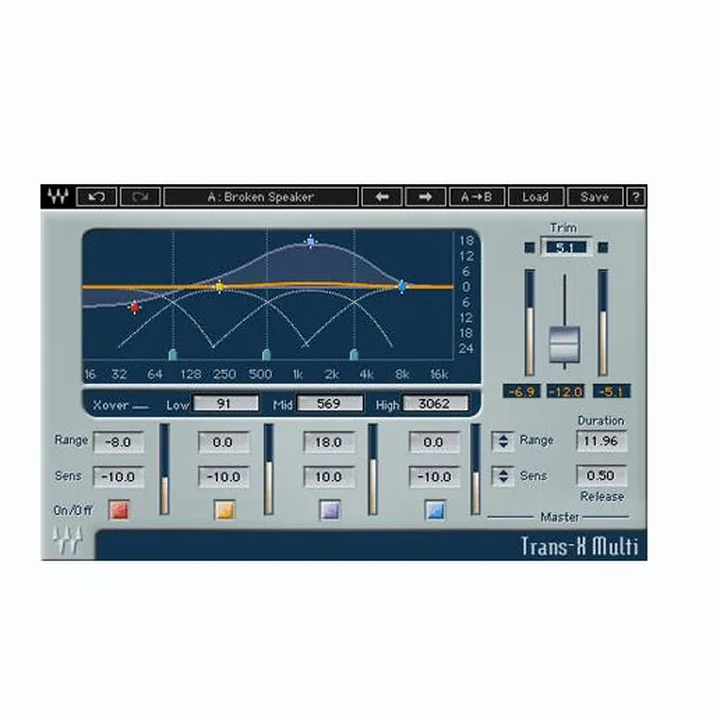This screenshot has height=720, width=720.
Task: Click the Undo arrow button
Action: (96, 197)
